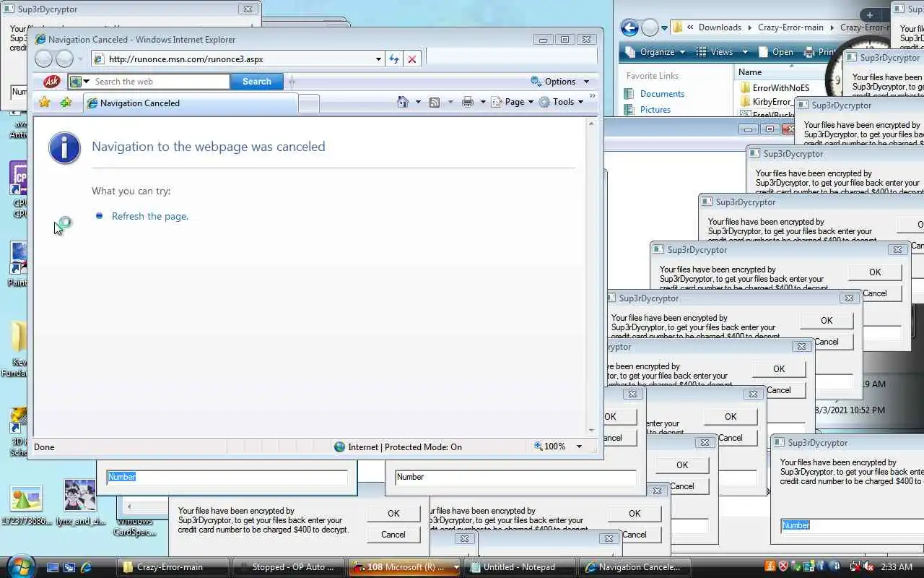Click the red Stop loading icon

(x=412, y=59)
